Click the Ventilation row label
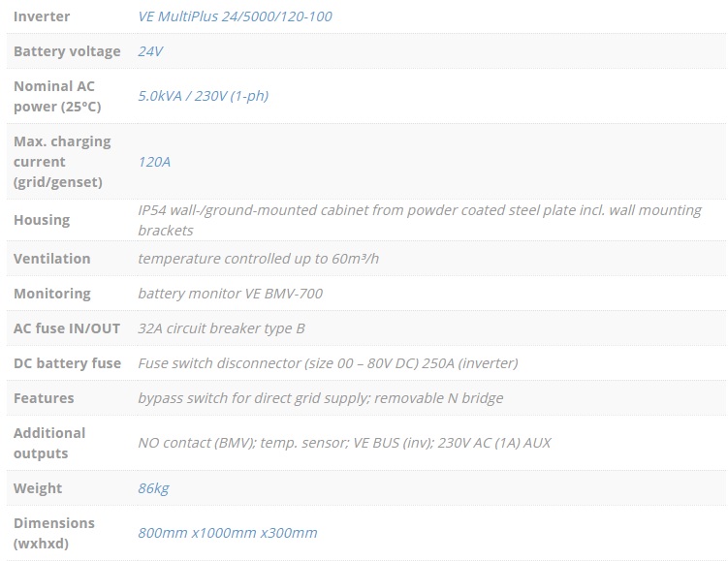Viewport: 728px width, 561px height. [x=51, y=259]
